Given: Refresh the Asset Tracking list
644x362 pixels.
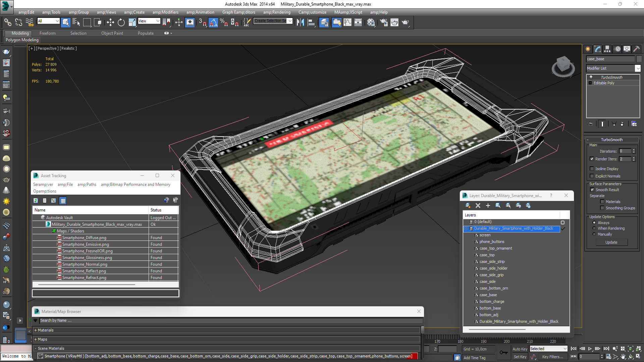Looking at the screenshot, I should click(x=36, y=200).
